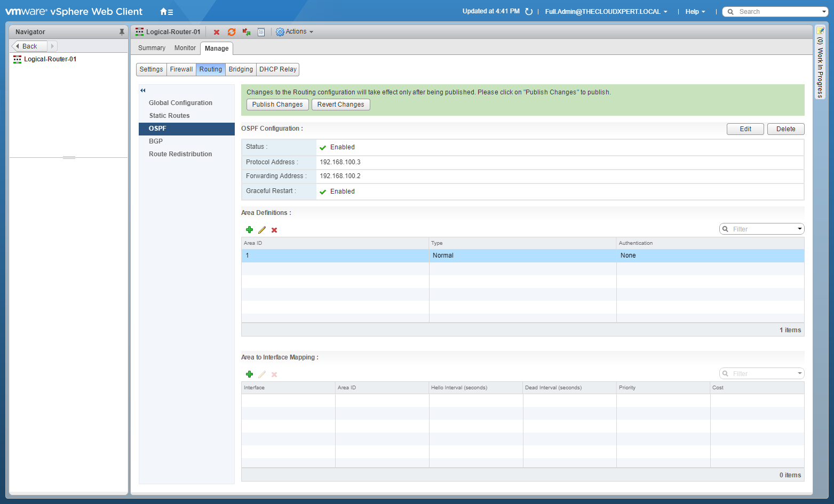
Task: Pin the Navigator panel
Action: [122, 32]
